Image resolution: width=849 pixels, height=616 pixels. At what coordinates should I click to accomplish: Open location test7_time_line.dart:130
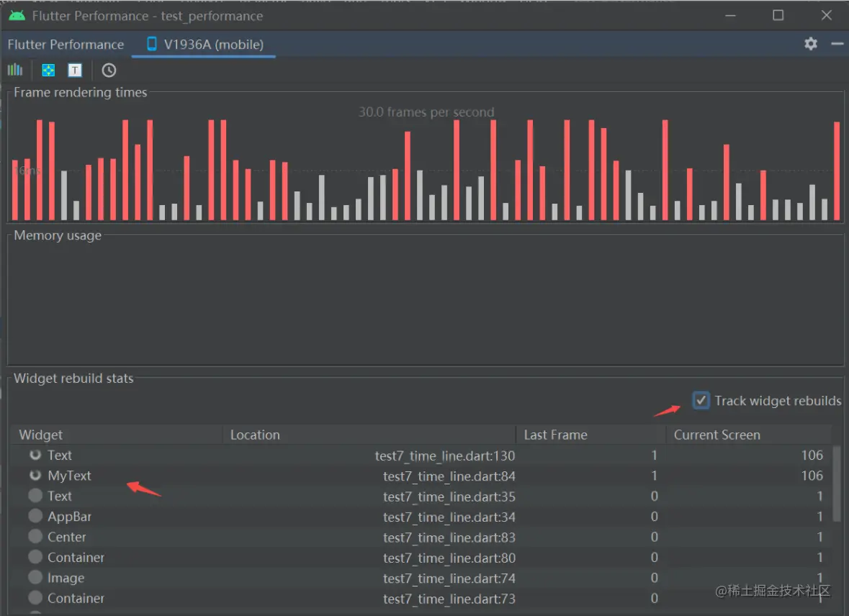(x=444, y=456)
